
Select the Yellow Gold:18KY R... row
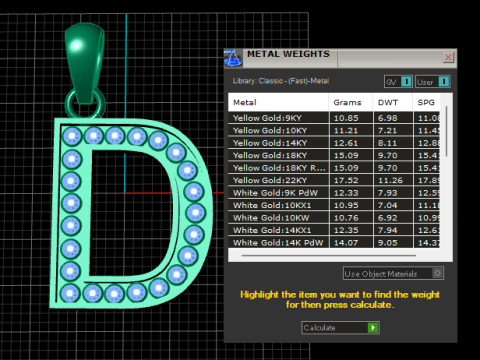pos(334,168)
